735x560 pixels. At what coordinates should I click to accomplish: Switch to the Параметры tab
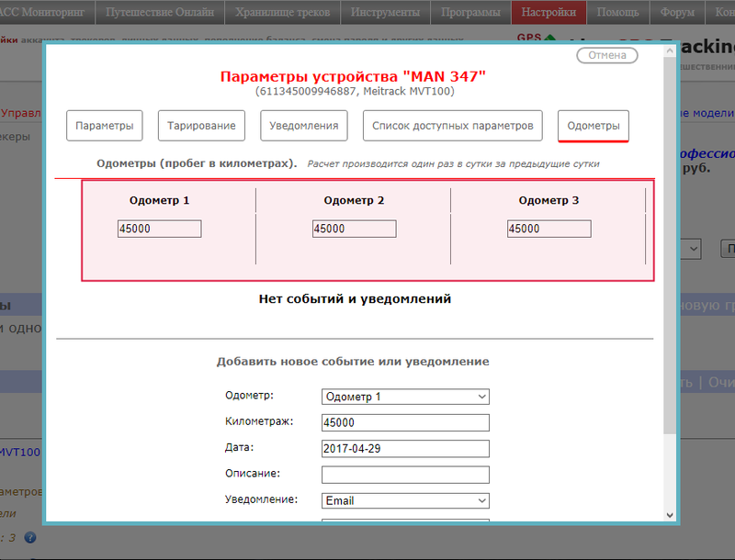click(x=105, y=126)
